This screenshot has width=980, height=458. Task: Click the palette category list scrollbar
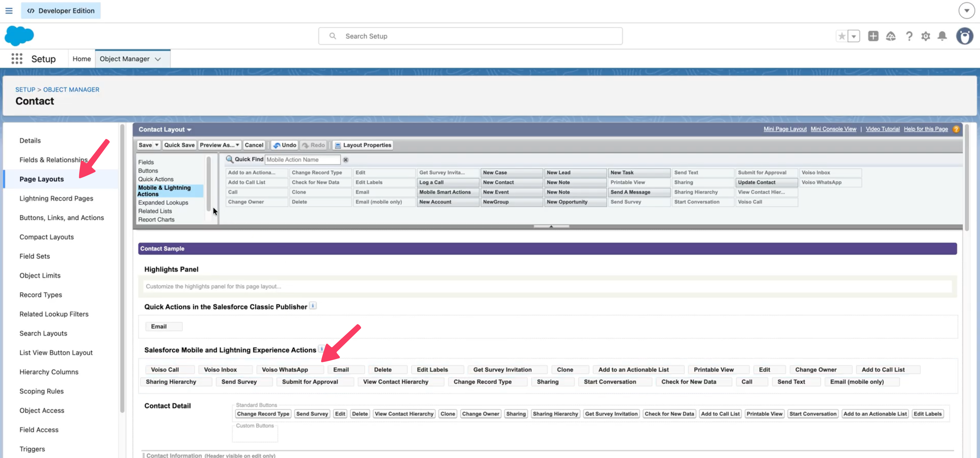[x=208, y=184]
